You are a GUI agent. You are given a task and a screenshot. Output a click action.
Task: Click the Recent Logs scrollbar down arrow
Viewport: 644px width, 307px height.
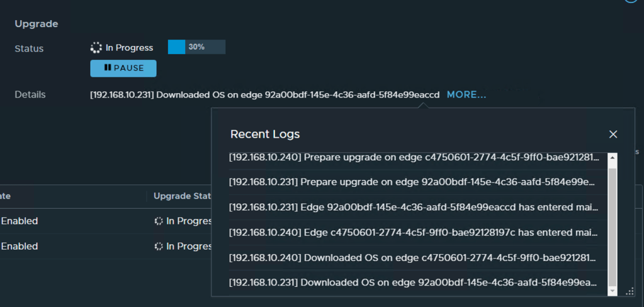613,291
